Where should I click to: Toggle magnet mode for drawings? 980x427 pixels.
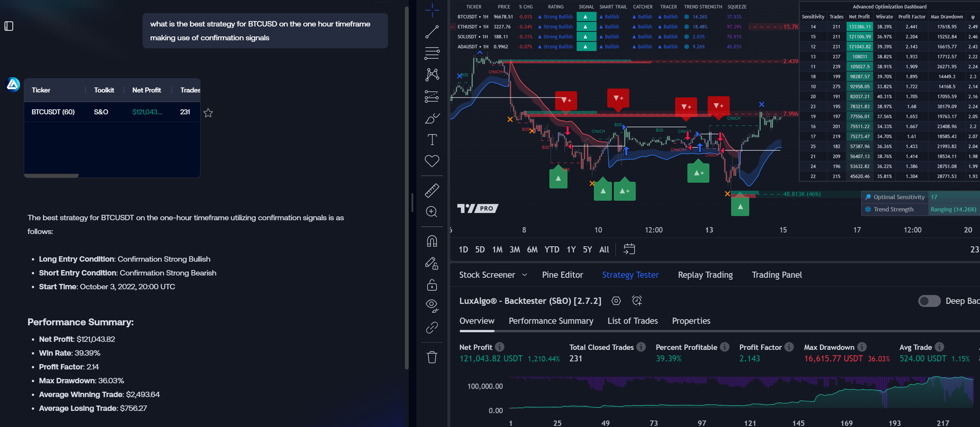(432, 241)
